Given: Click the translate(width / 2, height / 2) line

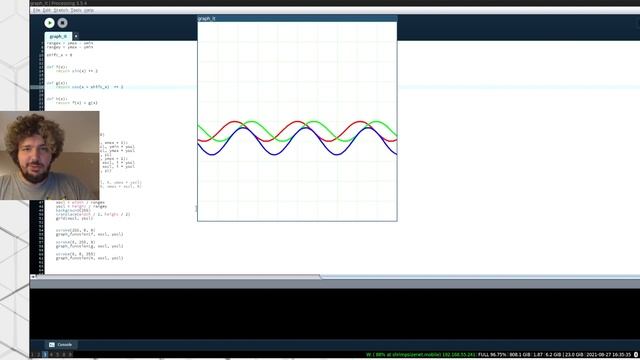Looking at the screenshot, I should [x=93, y=214].
